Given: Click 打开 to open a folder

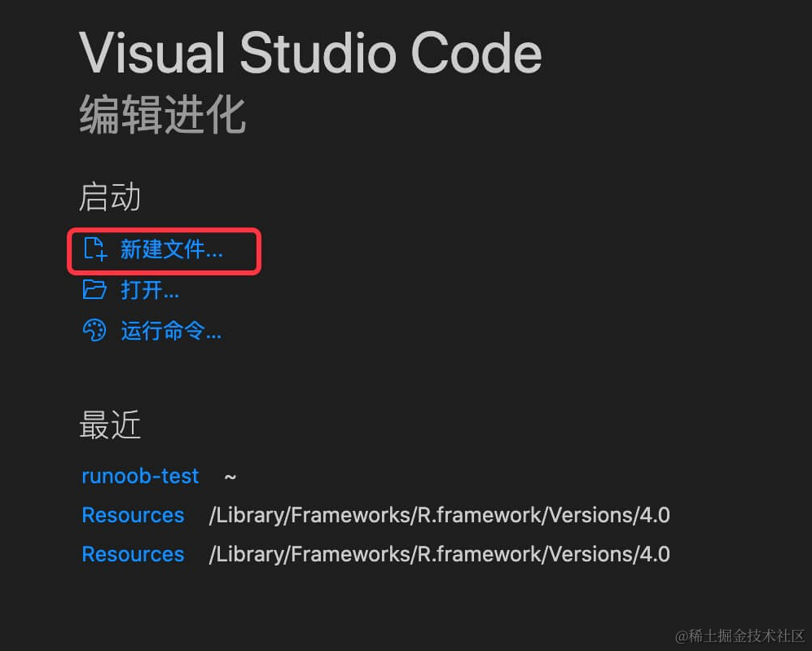Looking at the screenshot, I should pos(151,290).
